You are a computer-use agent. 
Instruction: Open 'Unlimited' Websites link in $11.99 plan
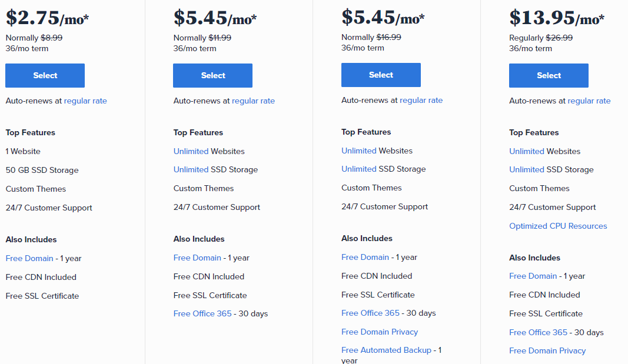[191, 152]
